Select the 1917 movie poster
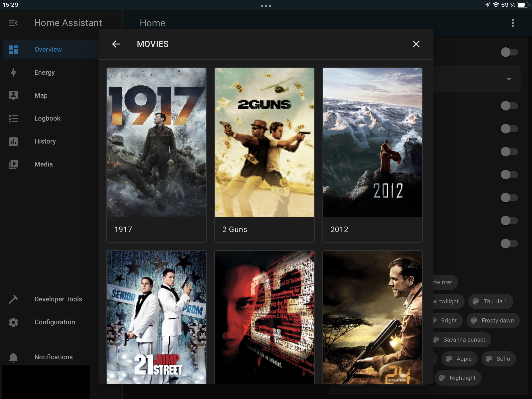Screen dimensions: 532x399 pos(156,143)
